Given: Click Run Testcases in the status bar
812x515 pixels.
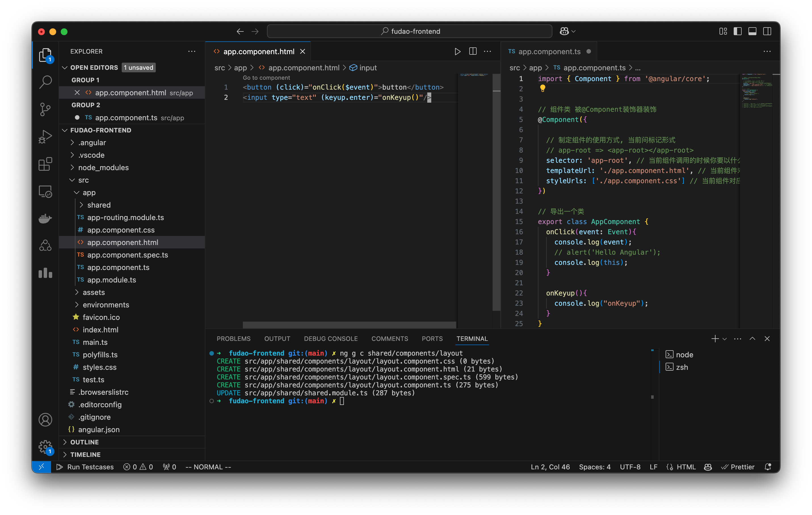Looking at the screenshot, I should [x=85, y=467].
